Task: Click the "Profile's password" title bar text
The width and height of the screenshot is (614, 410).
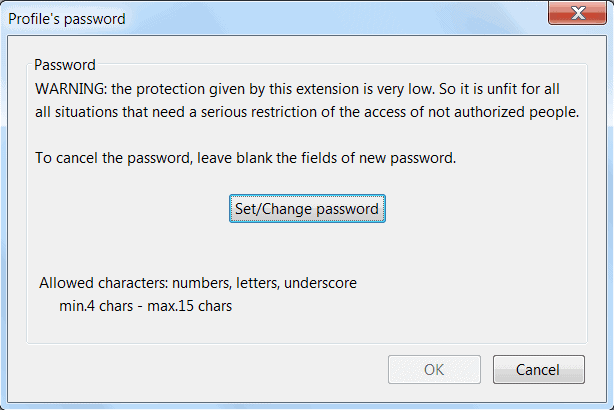Action: click(67, 19)
